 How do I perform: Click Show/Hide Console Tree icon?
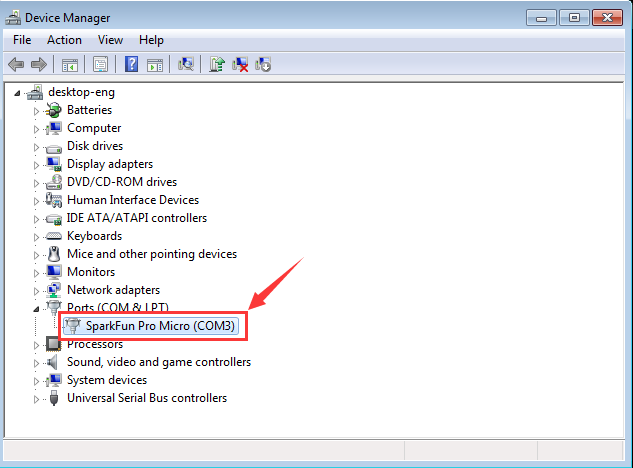coord(70,65)
